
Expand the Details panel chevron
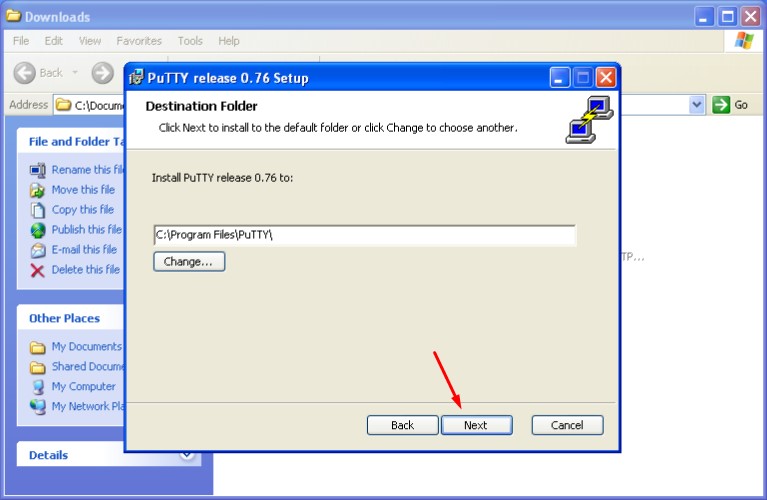pos(187,455)
